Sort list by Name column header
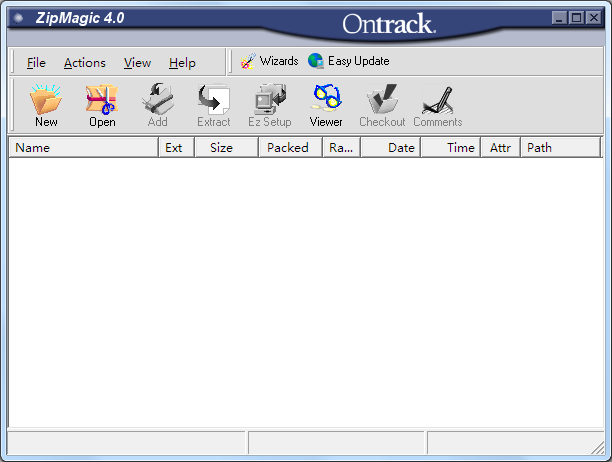 click(83, 147)
